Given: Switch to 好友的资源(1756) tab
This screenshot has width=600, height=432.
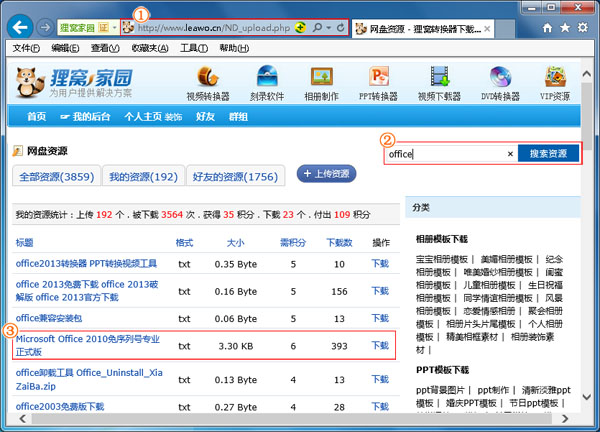Looking at the screenshot, I should pos(235,176).
